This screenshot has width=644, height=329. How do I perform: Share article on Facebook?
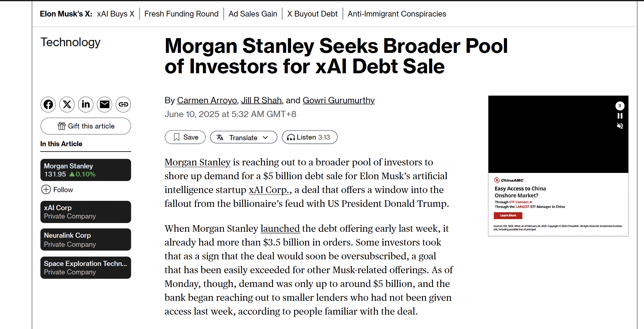coord(48,104)
